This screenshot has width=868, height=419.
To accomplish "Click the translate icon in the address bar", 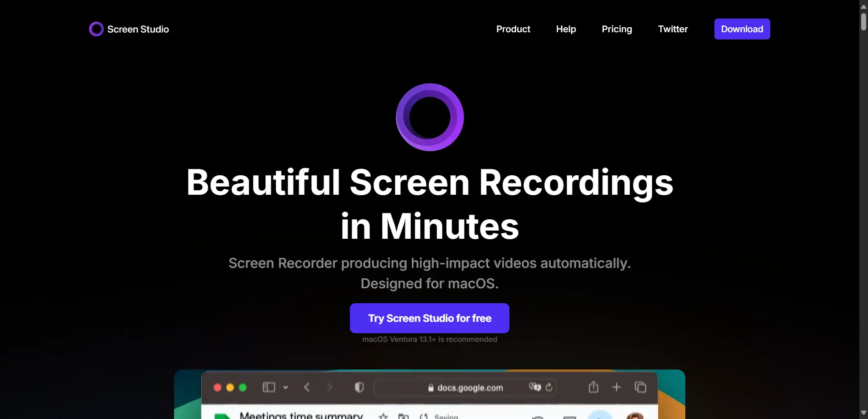I will click(x=534, y=387).
